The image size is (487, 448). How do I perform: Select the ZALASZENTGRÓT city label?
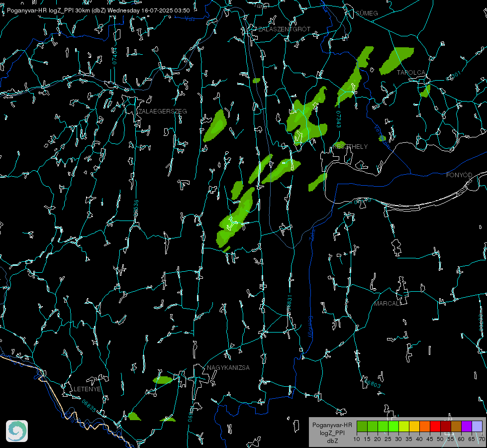[x=285, y=29]
